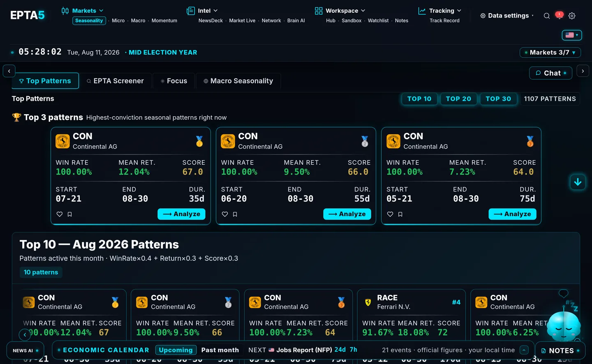This screenshot has width=592, height=364.
Task: Open the Focus tab
Action: point(174,81)
